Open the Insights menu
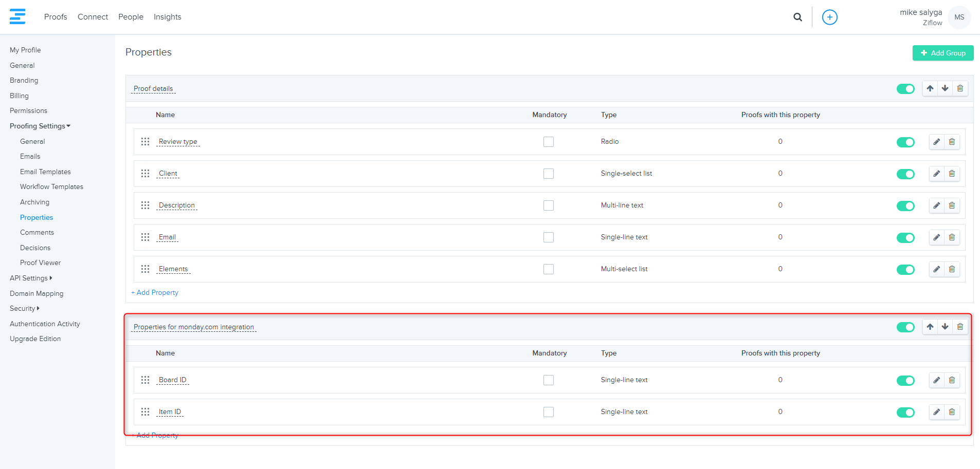Viewport: 980px width, 469px height. [167, 17]
